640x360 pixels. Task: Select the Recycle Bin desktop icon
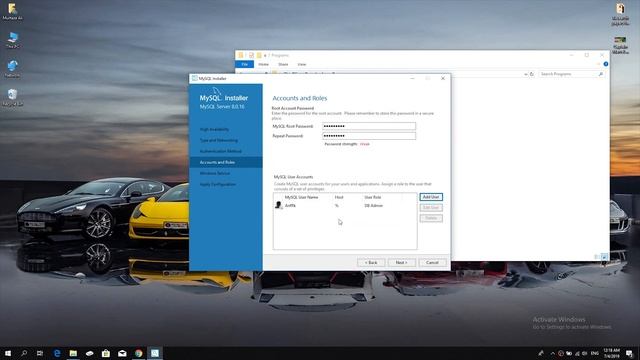13,97
